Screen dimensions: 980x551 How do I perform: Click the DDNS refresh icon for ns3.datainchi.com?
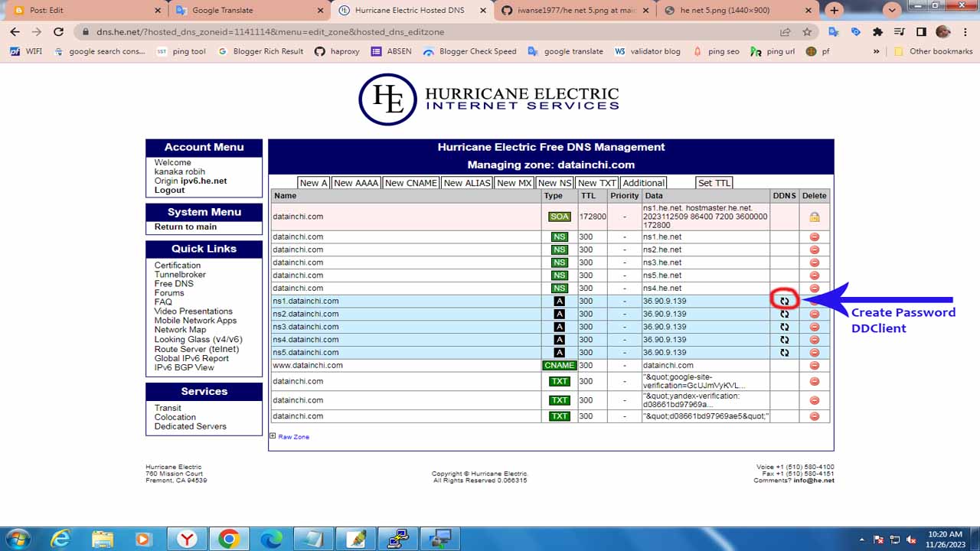coord(784,327)
